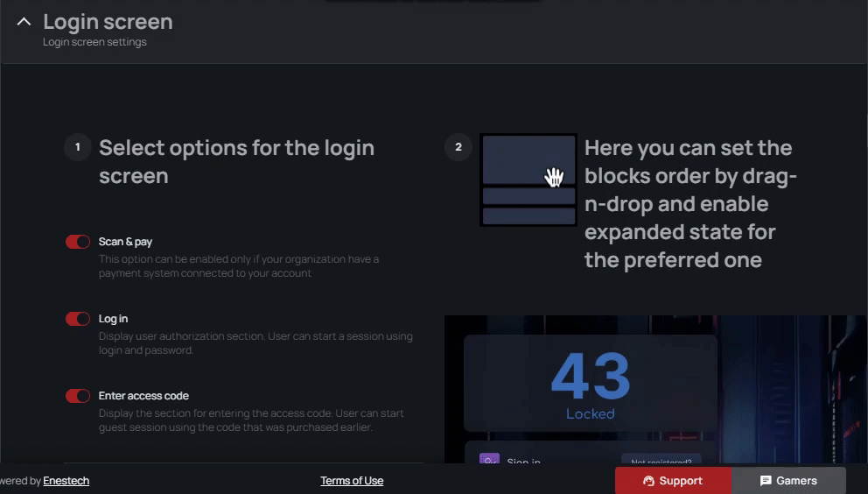Click the step 2 number badge
The width and height of the screenshot is (868, 494).
coord(458,147)
